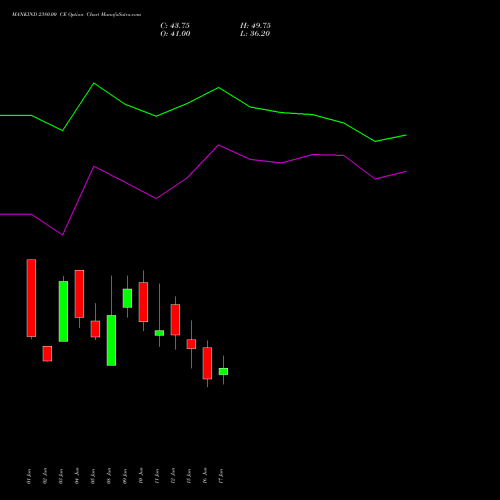Select the 05 date label on axis
Viewport: 500px width, 500px height.
pyautogui.click(x=93, y=476)
